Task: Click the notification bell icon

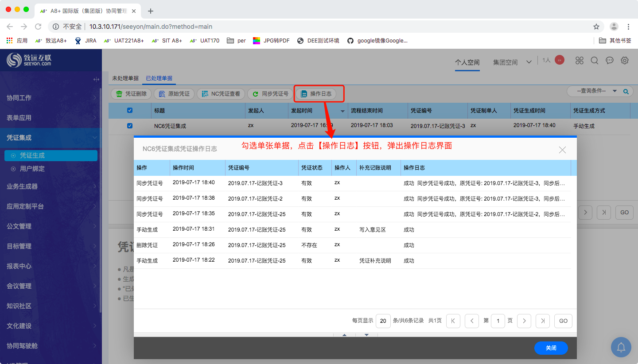Action: pyautogui.click(x=621, y=347)
